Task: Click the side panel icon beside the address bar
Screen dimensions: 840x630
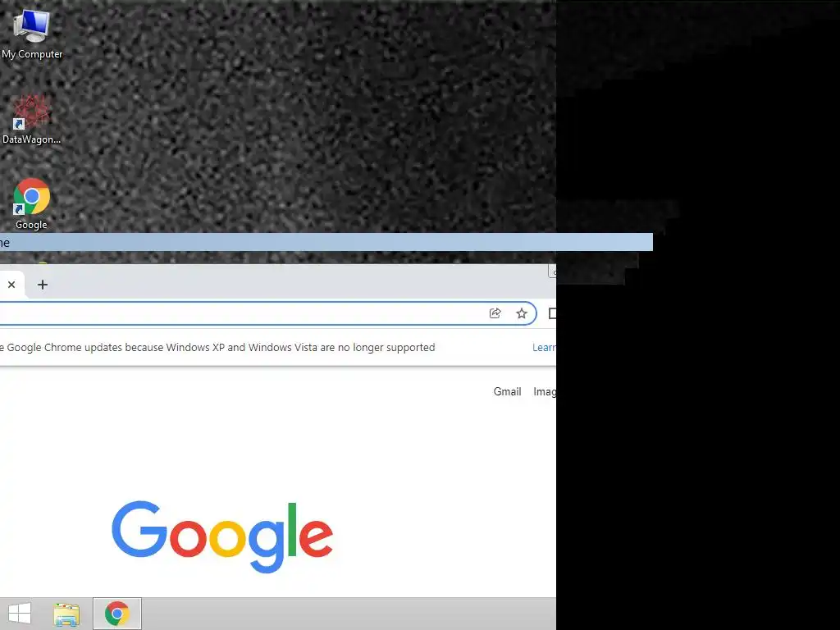Action: [x=552, y=313]
